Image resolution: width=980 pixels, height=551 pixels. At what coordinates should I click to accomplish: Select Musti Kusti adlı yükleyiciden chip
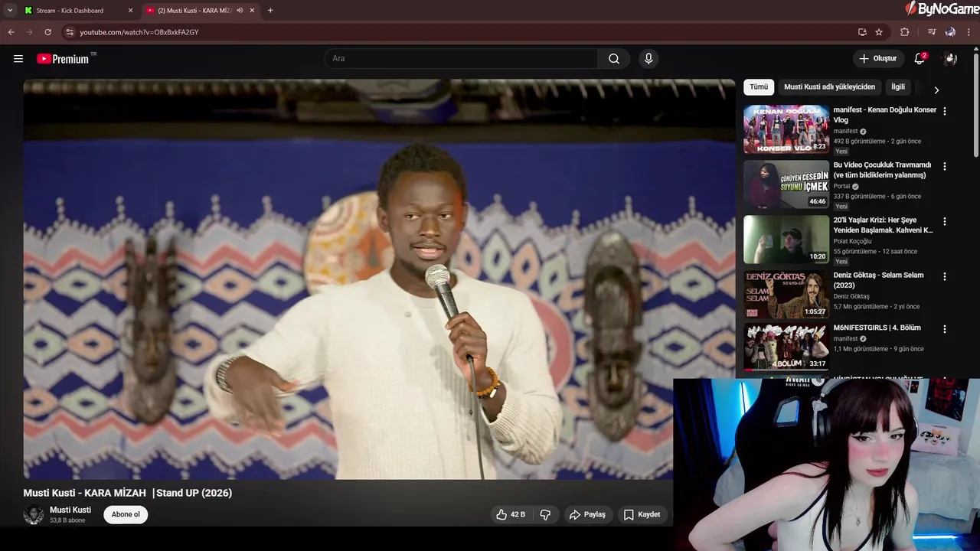tap(829, 87)
